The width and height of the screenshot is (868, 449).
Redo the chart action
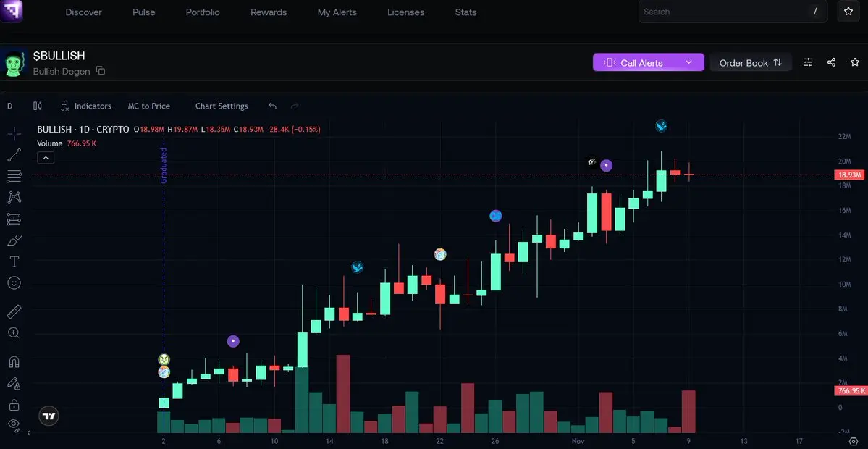coord(295,106)
